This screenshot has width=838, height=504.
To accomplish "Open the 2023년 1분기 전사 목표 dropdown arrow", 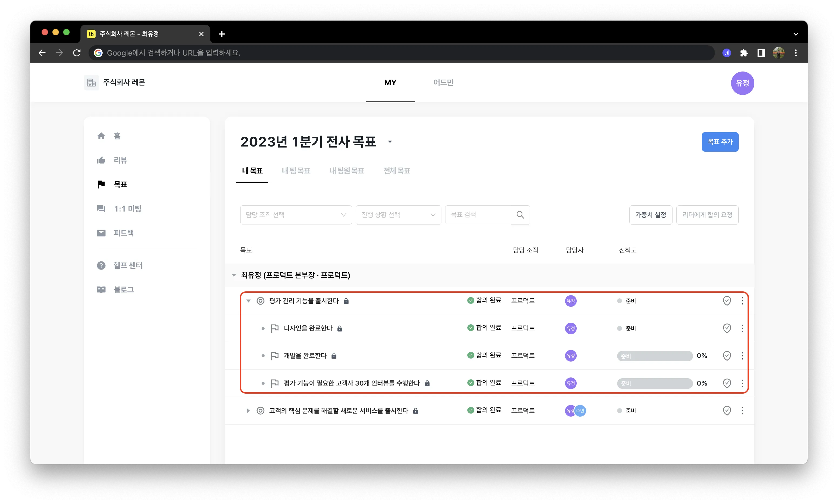I will pos(390,142).
